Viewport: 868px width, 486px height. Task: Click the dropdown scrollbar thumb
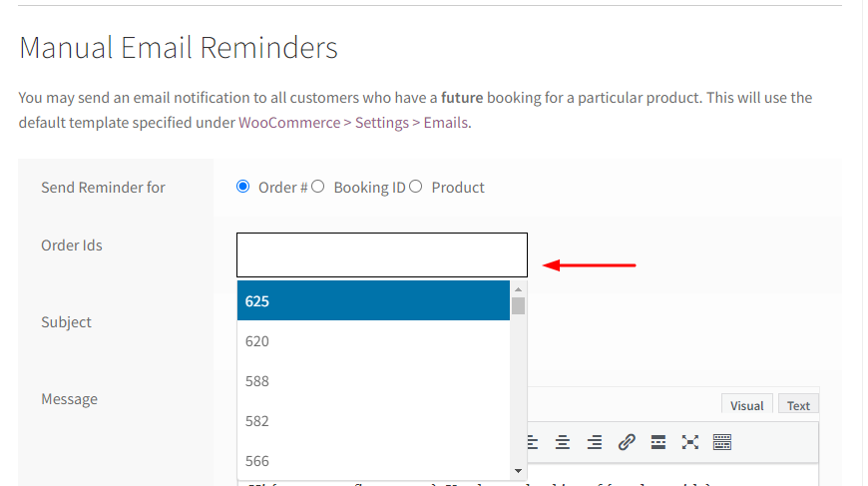pos(518,306)
